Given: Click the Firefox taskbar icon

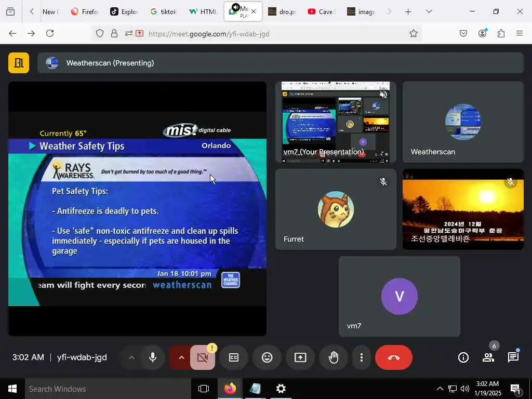Looking at the screenshot, I should [x=230, y=389].
